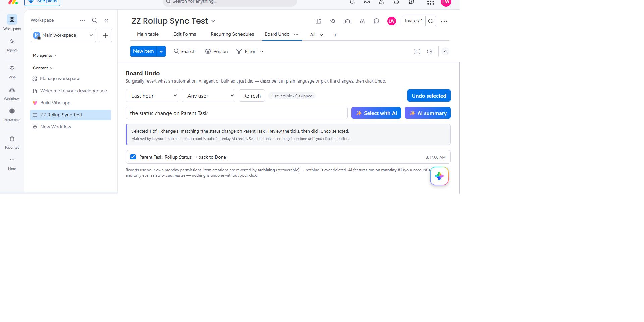Open board discussion chat bubble icon
This screenshot has height=322, width=644.
(x=376, y=21)
